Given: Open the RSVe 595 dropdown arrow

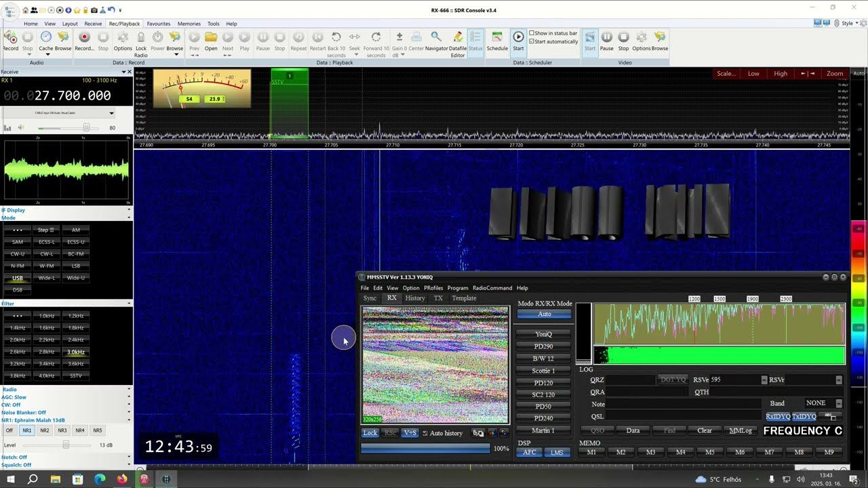Looking at the screenshot, I should [x=764, y=380].
